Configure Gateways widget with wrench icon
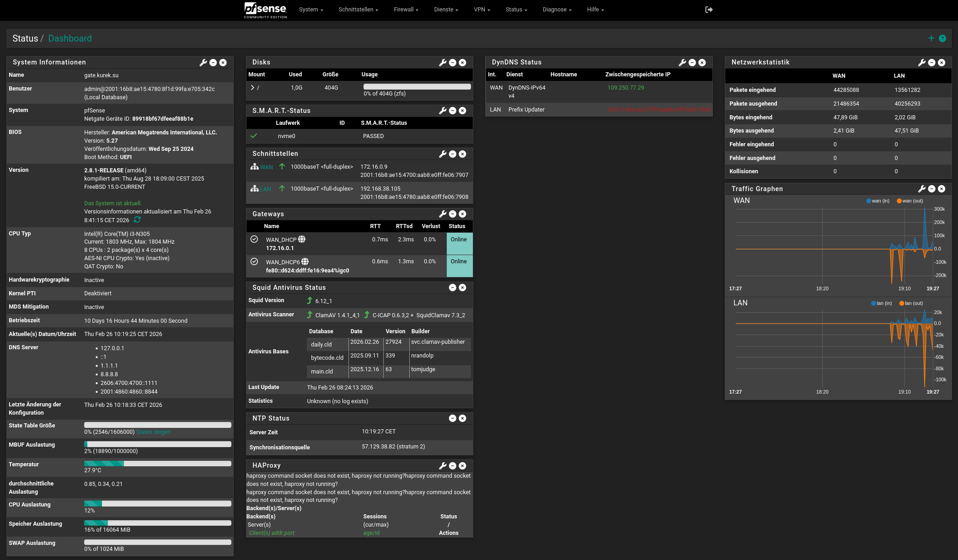The height and width of the screenshot is (560, 958). 442,214
